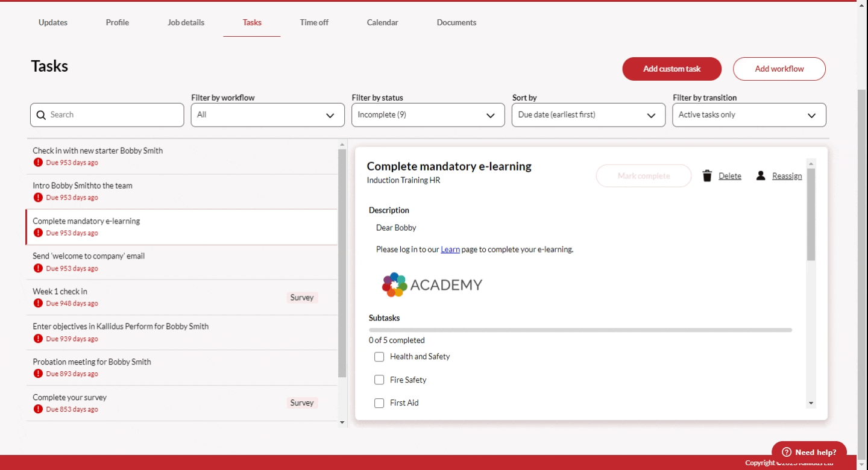
Task: Open the Filter by workflow dropdown
Action: click(x=268, y=115)
